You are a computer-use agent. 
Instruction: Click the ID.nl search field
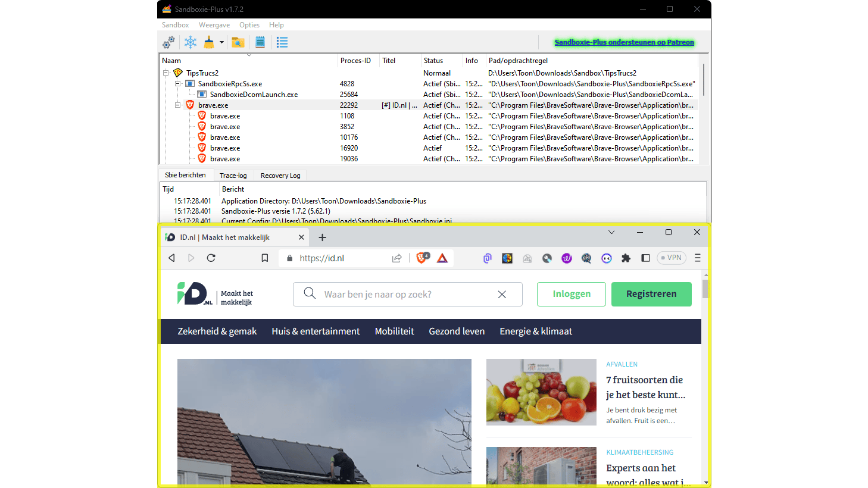tap(408, 294)
